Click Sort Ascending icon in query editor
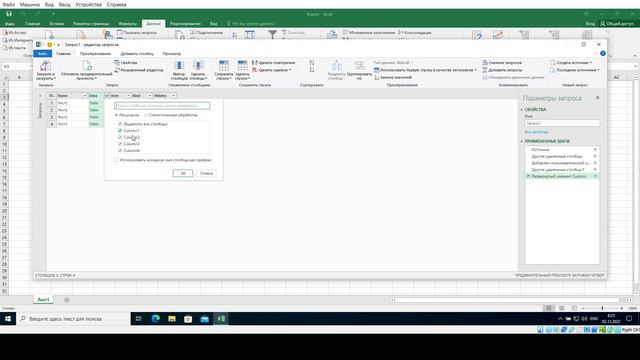Viewport: 640px width, 360px height. [x=312, y=62]
